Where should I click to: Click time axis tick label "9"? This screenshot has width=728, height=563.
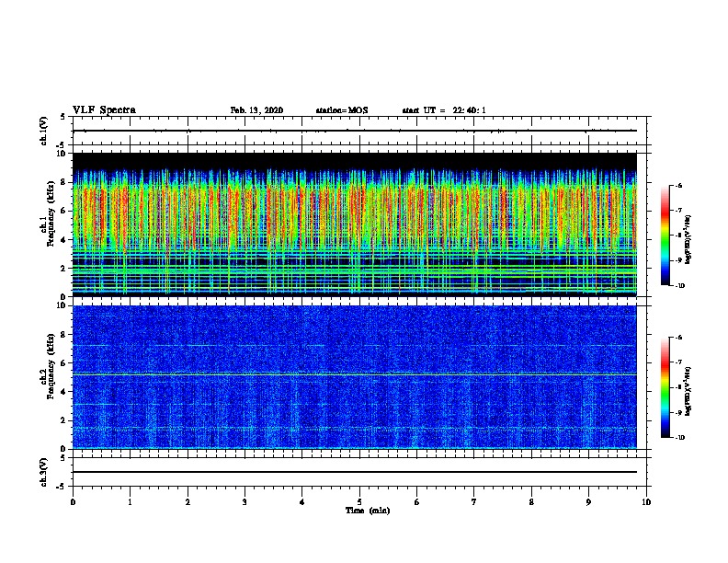coord(588,502)
